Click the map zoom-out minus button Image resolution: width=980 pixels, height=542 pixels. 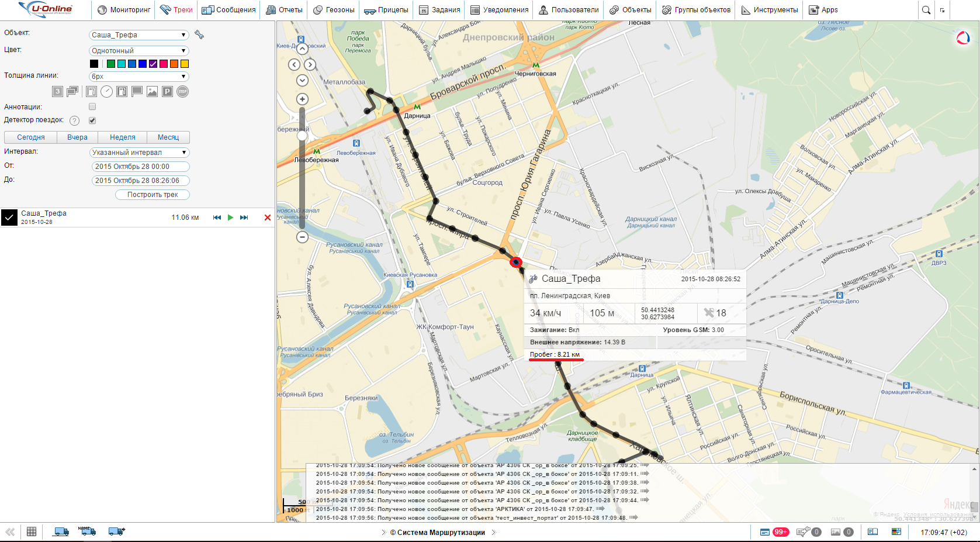point(302,237)
